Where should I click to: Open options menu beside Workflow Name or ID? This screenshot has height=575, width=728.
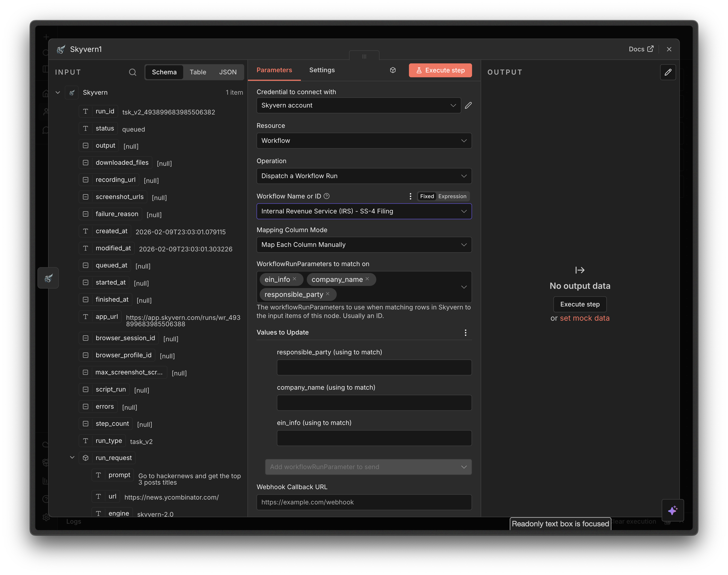(410, 196)
